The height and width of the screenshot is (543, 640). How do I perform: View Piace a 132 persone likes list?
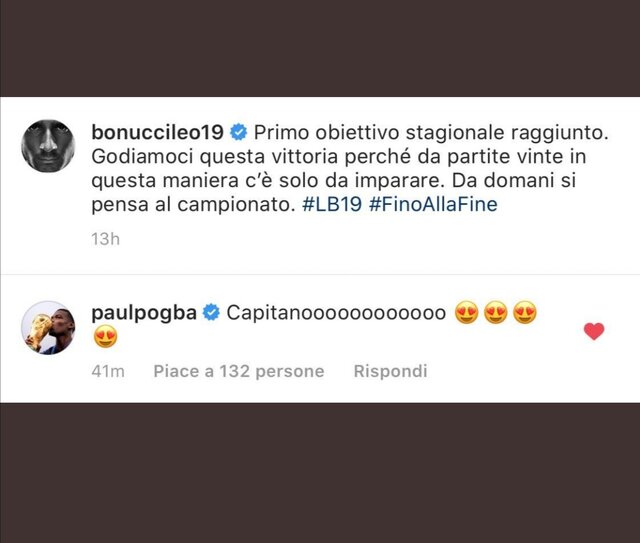(239, 371)
